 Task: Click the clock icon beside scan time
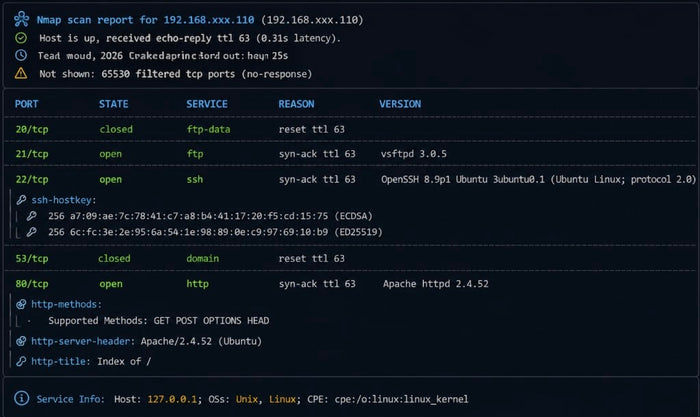click(x=21, y=55)
